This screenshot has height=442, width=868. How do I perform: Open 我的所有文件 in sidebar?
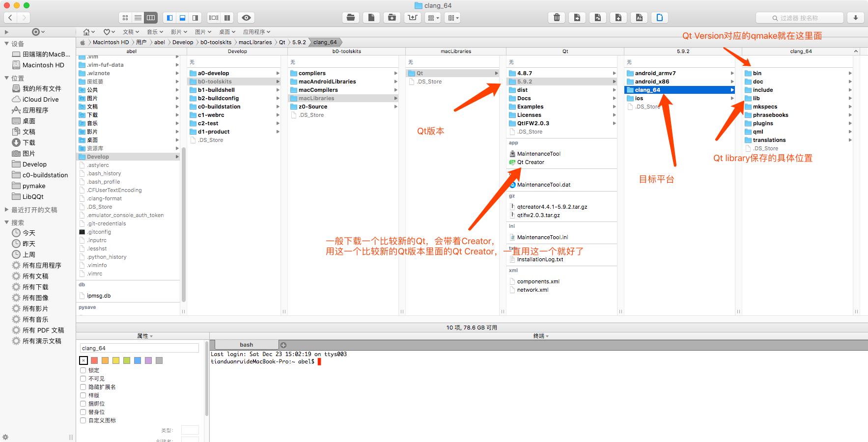pos(42,88)
